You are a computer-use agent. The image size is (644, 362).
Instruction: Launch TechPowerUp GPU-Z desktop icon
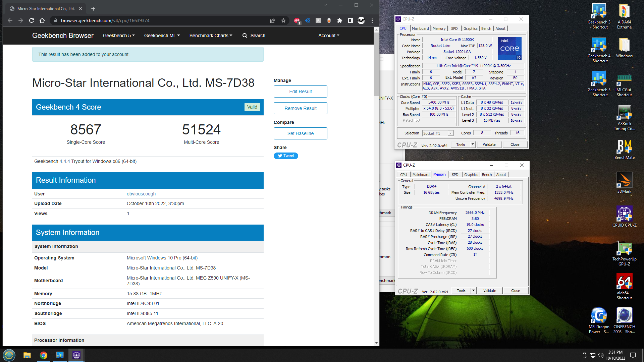coord(624,253)
